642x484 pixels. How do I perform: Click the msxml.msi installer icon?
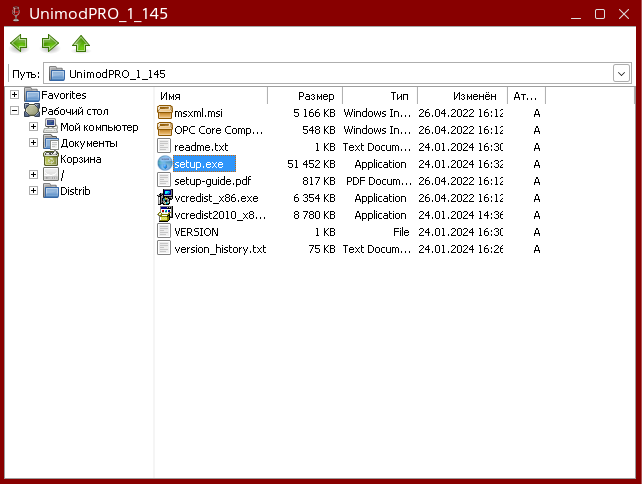(165, 112)
